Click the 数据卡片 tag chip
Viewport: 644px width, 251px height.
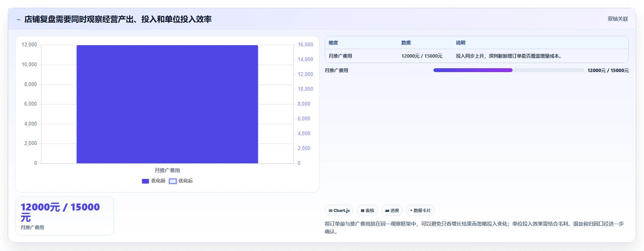click(420, 210)
